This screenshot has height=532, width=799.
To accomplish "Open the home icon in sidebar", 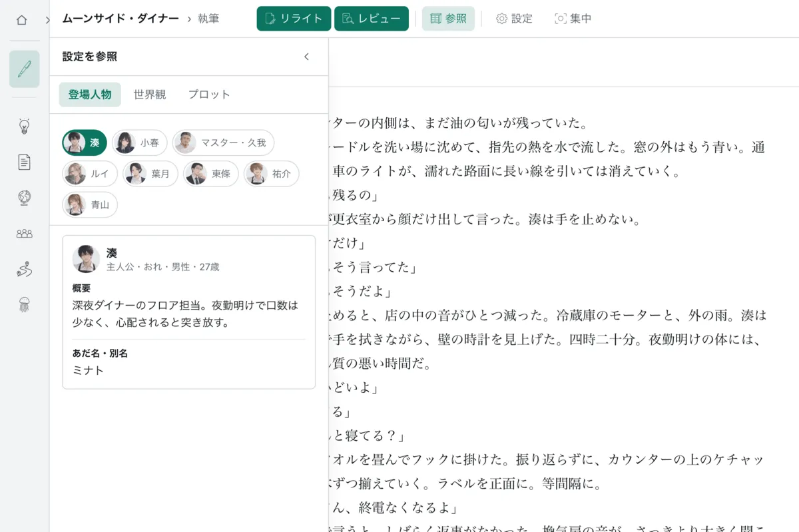I will coord(22,19).
